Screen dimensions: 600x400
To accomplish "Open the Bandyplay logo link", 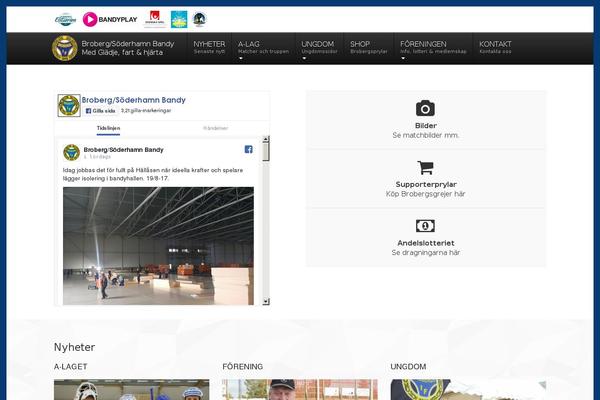I will coord(110,20).
